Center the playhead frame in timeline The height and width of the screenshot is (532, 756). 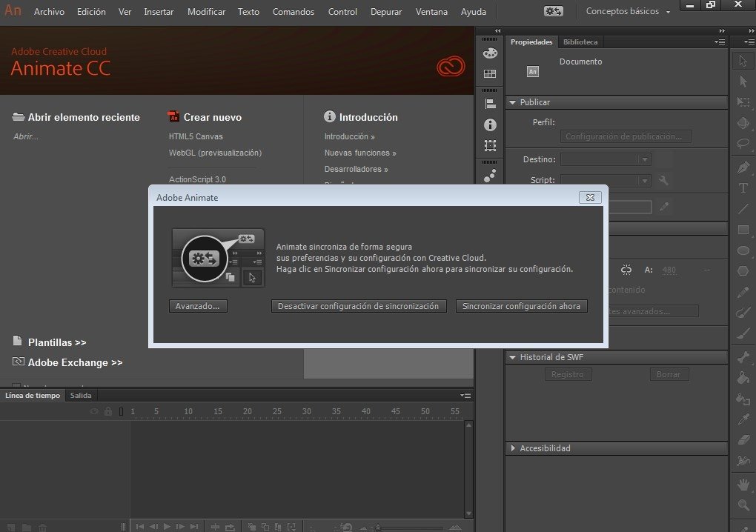(x=215, y=527)
